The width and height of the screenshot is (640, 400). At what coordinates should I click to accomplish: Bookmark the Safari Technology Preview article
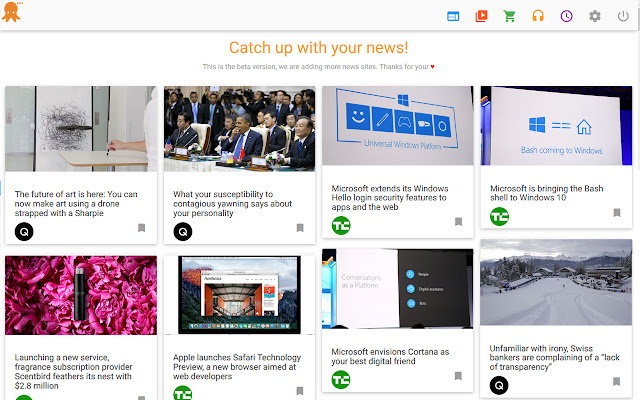click(x=300, y=391)
